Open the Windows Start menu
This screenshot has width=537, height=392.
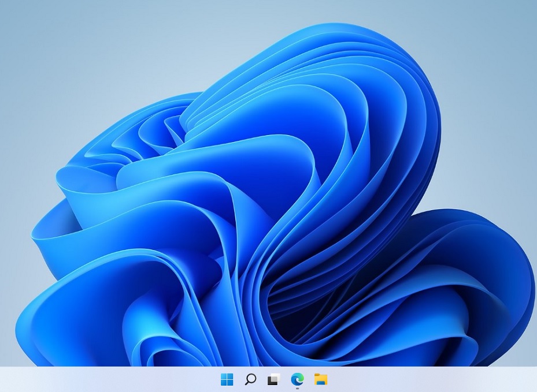tap(227, 379)
